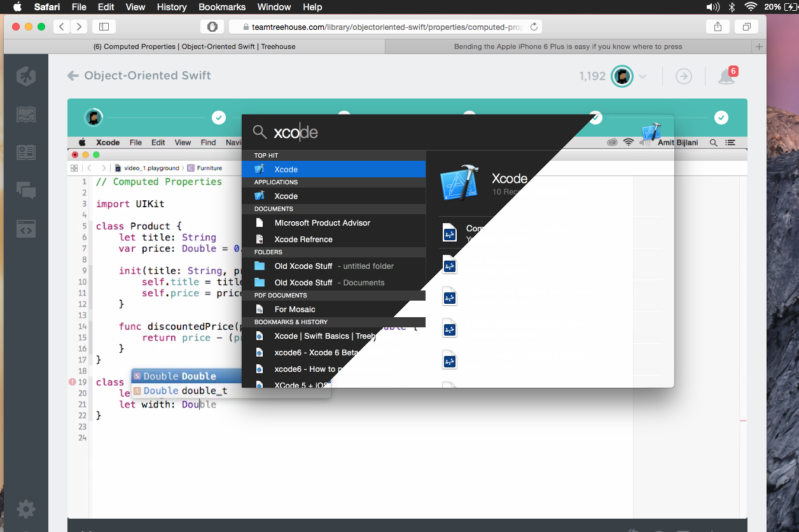The height and width of the screenshot is (532, 799).
Task: Toggle the Safari sidebar button
Action: pos(104,27)
